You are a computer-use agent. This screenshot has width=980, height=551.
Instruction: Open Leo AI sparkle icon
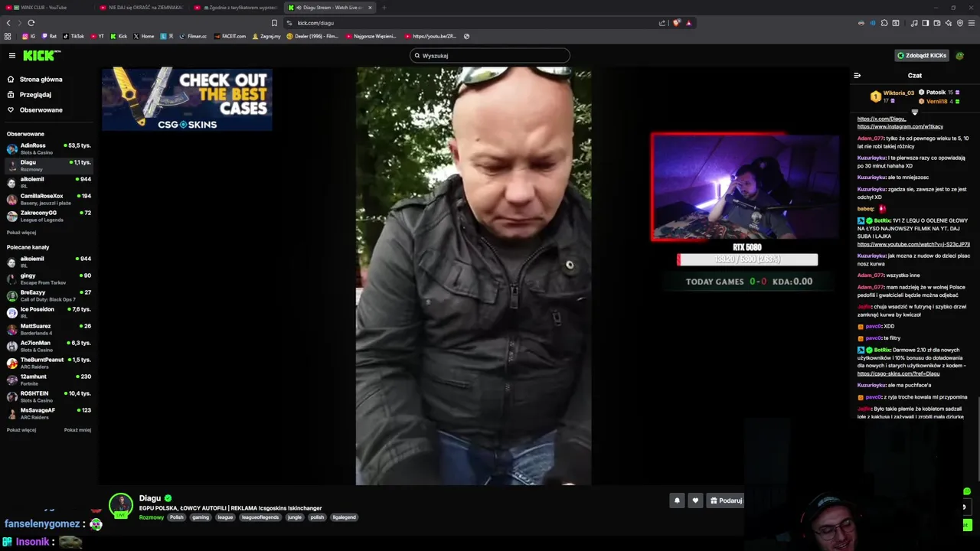[x=949, y=23]
